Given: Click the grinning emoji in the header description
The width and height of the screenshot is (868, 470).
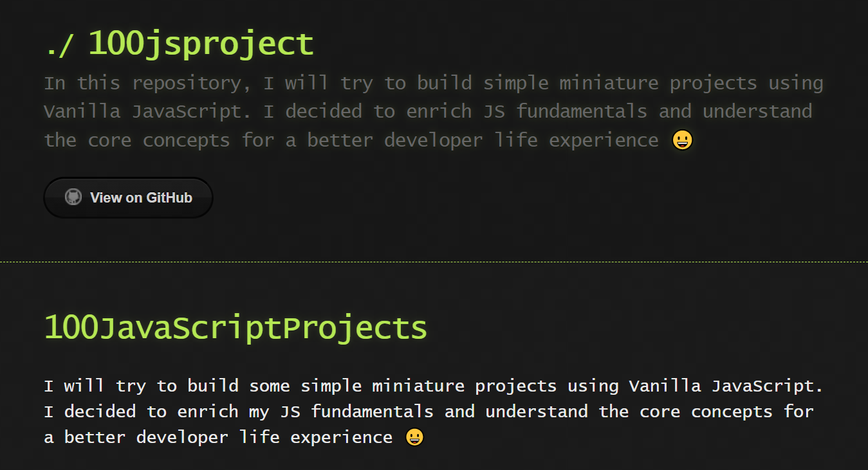Looking at the screenshot, I should pos(682,140).
